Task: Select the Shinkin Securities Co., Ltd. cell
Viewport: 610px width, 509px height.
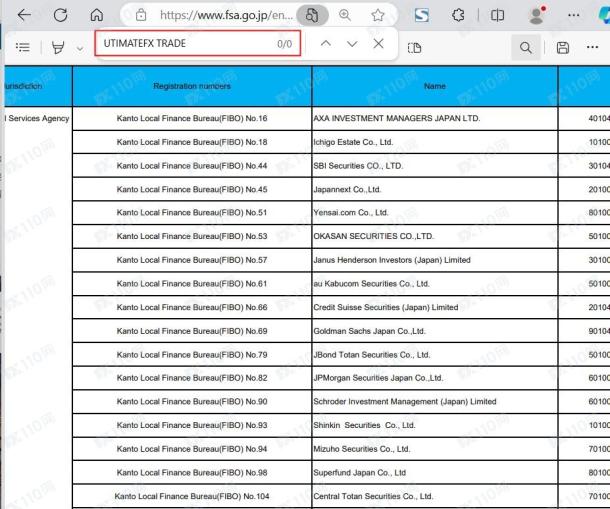Action: [435, 425]
